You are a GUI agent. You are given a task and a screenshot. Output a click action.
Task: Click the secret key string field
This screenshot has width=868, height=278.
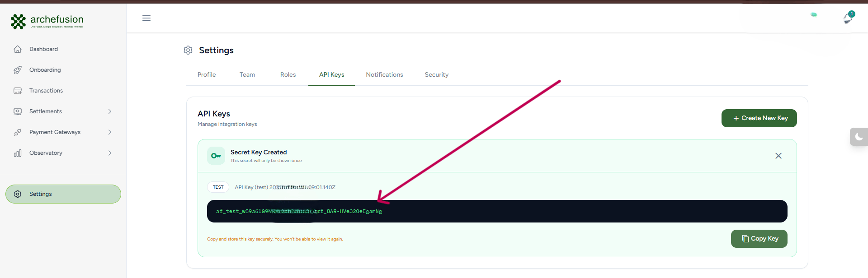[497, 211]
